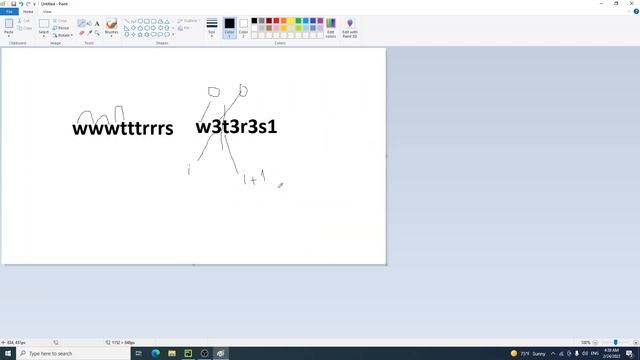Screen dimensions: 640x360
Task: Choose the Rectangle shape
Action: 147,21
